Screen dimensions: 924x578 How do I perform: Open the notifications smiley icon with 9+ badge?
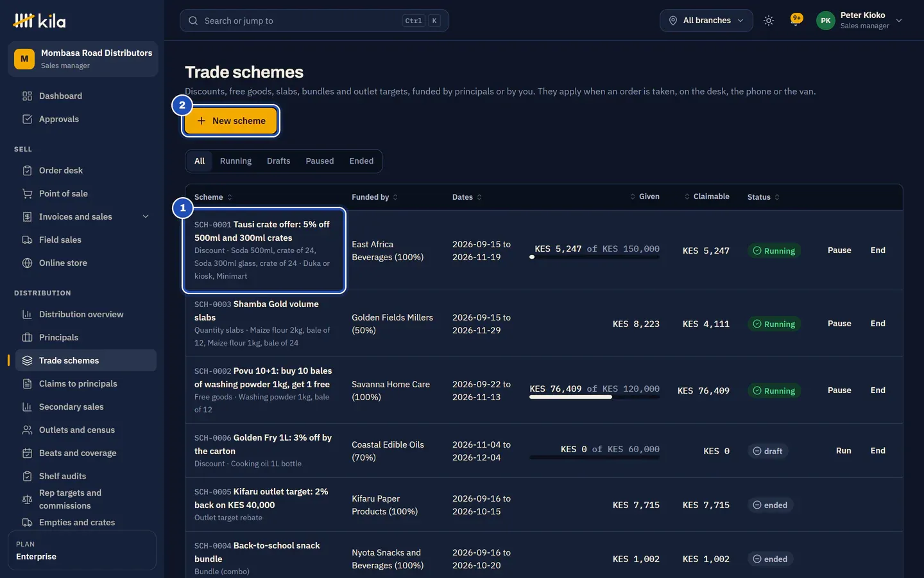tap(796, 20)
